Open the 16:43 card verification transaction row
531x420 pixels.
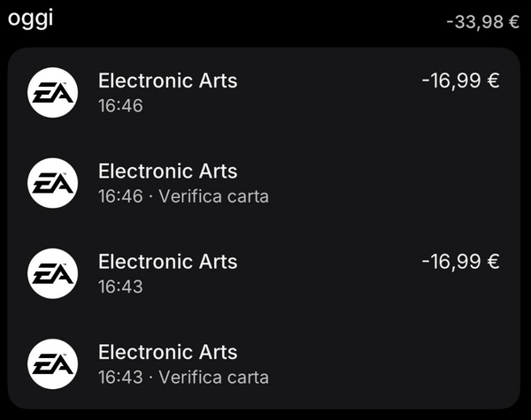click(354, 363)
